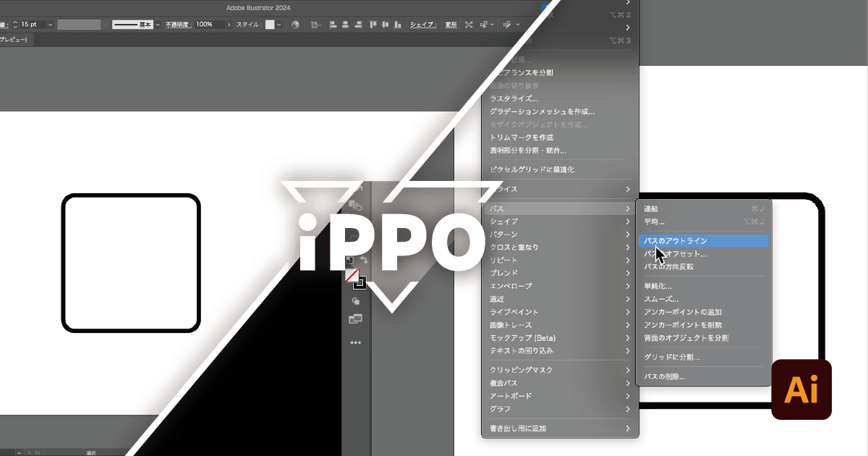Swap fill and stroke colors
868x456 pixels.
point(365,260)
